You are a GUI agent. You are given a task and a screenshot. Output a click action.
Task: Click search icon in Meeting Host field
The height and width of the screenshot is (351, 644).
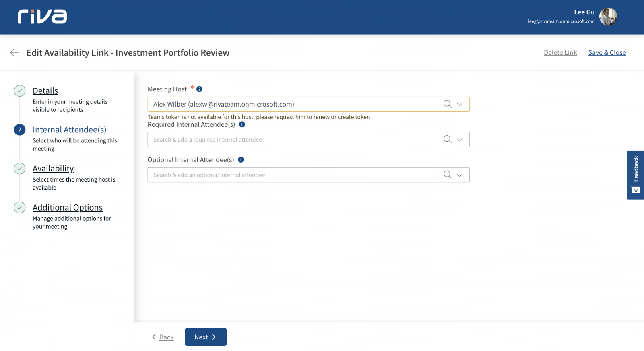coord(447,104)
